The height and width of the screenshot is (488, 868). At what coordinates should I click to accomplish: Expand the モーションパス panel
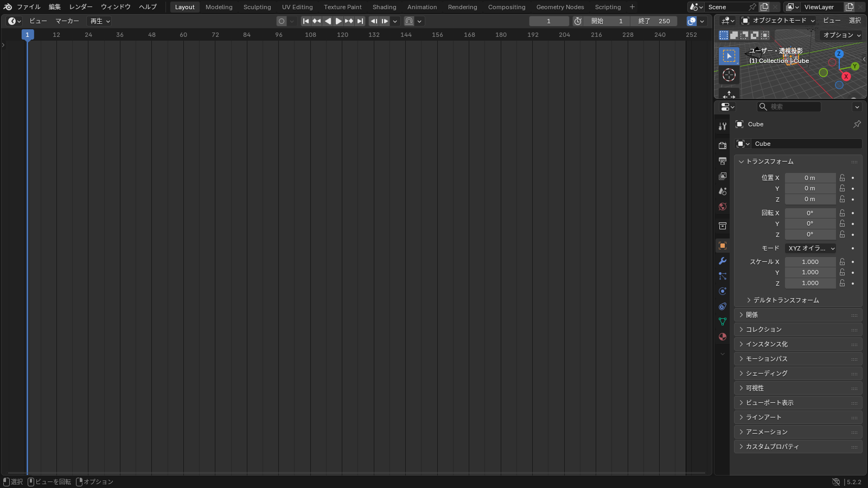(x=798, y=359)
